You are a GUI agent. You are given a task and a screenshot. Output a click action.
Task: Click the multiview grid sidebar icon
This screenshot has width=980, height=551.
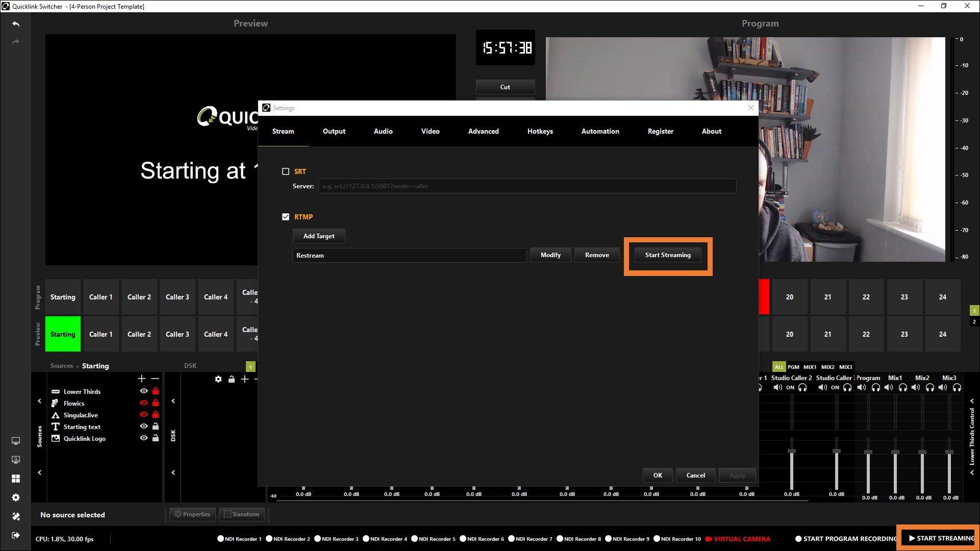tap(16, 479)
